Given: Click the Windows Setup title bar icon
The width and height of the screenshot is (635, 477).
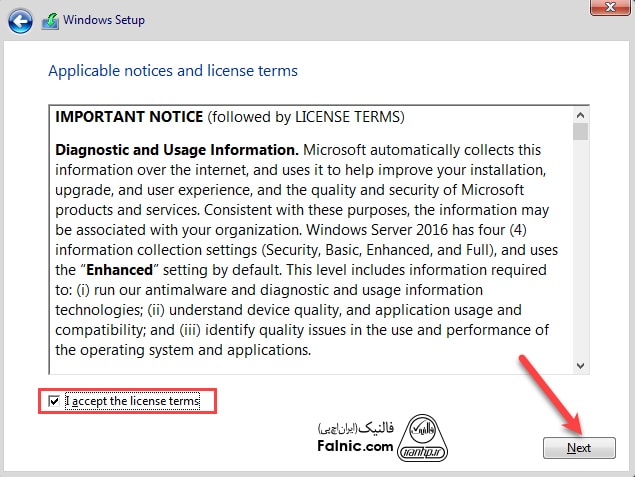Looking at the screenshot, I should [x=49, y=20].
